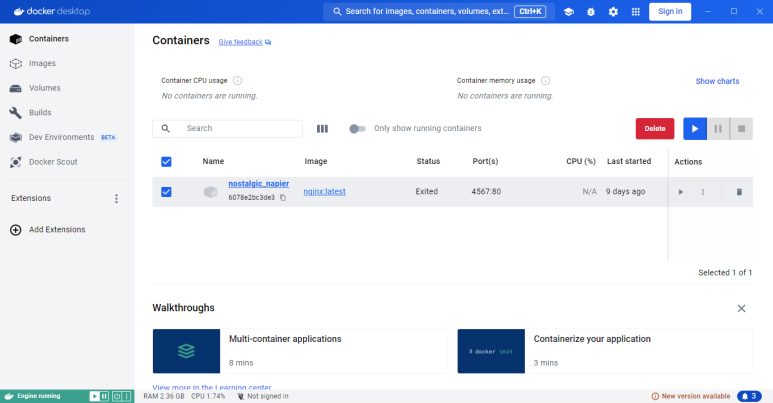
Task: Focus the containers Search field
Action: coord(227,129)
